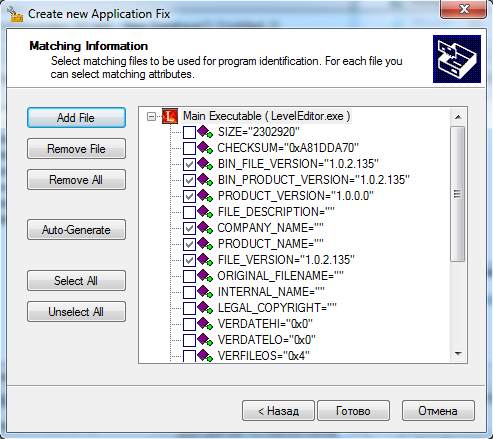Click the attribute icon beside INTERNAL_NAME

(x=205, y=292)
